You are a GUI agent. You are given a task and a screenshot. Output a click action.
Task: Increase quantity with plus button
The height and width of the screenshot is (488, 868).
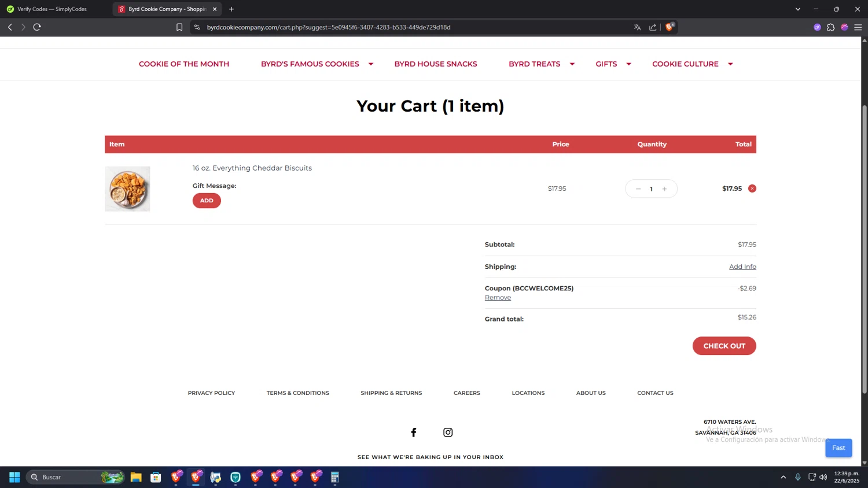(x=664, y=189)
